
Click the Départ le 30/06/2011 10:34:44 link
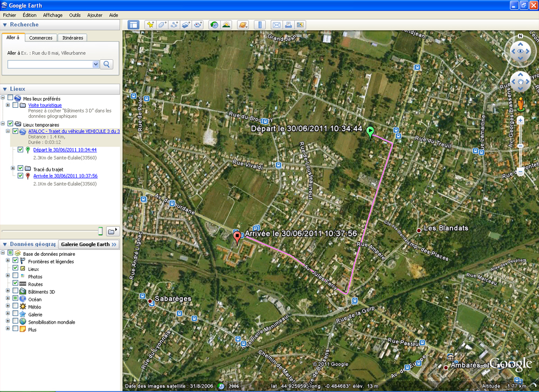pyautogui.click(x=65, y=150)
